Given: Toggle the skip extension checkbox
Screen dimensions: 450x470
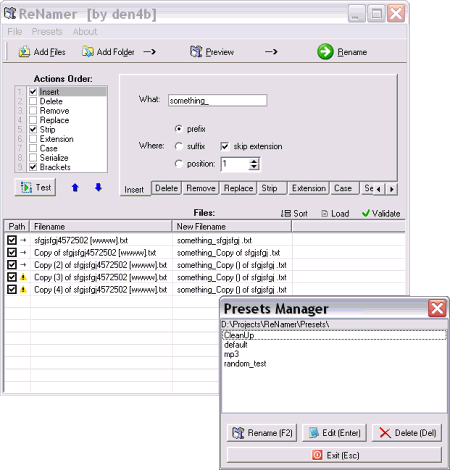Looking at the screenshot, I should [225, 146].
